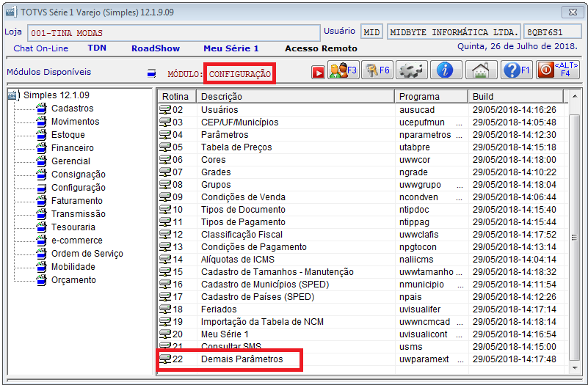588x385 pixels.
Task: Click the e-commerce module icon
Action: click(x=42, y=241)
